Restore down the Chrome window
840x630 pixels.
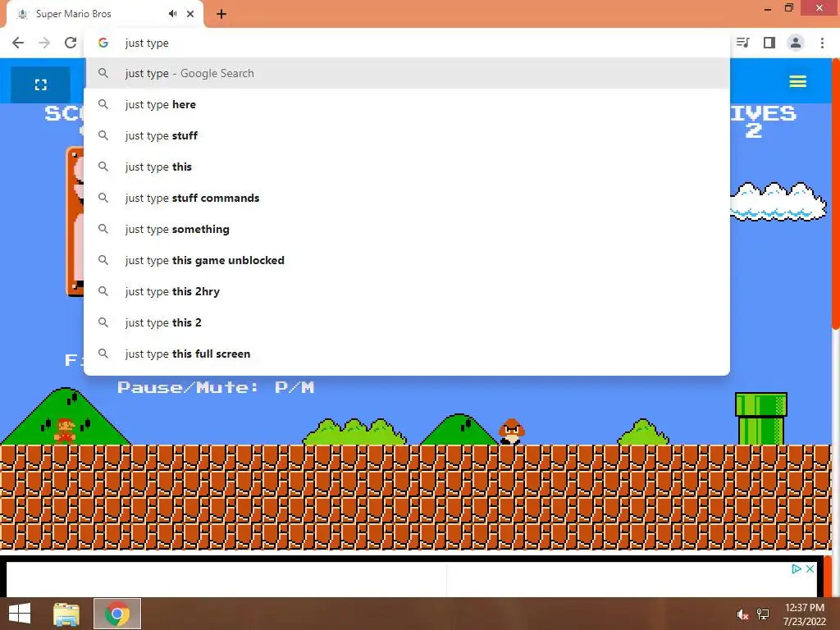(789, 8)
